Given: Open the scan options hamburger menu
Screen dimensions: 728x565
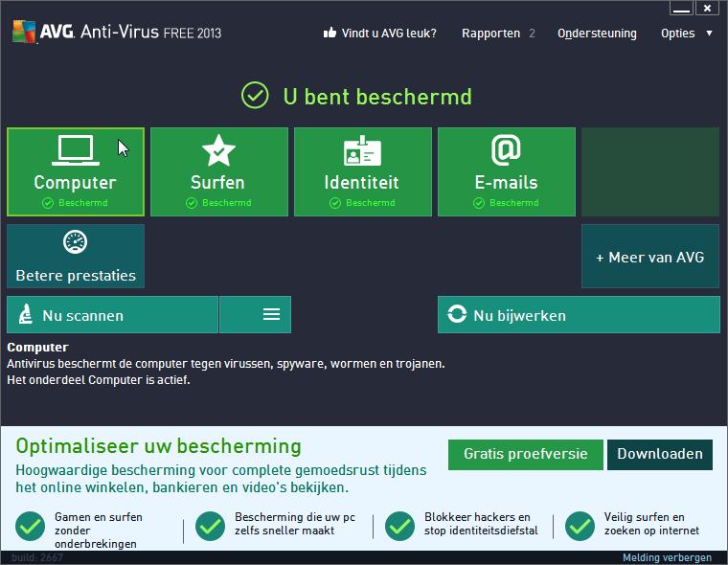Looking at the screenshot, I should click(x=271, y=314).
